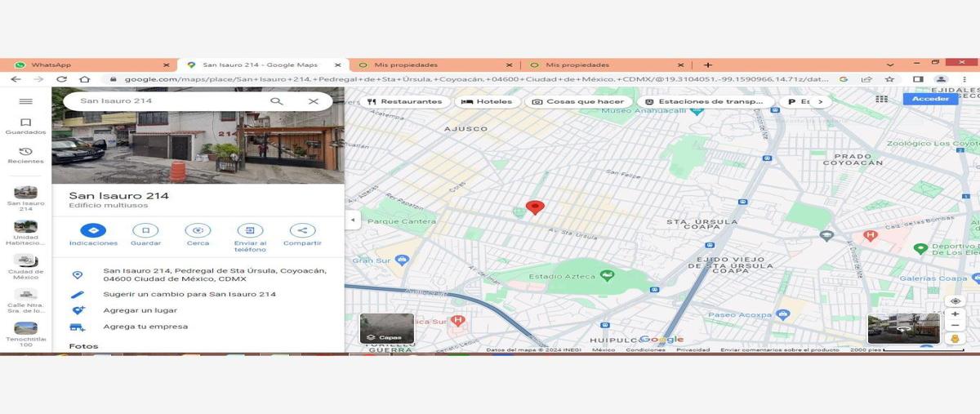The image size is (980, 414).
Task: Expand more category chips with the right chevron
Action: (820, 102)
